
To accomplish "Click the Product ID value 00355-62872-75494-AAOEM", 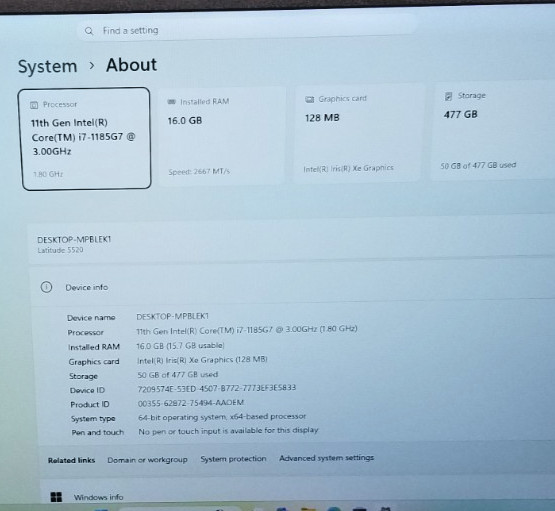I will point(191,403).
